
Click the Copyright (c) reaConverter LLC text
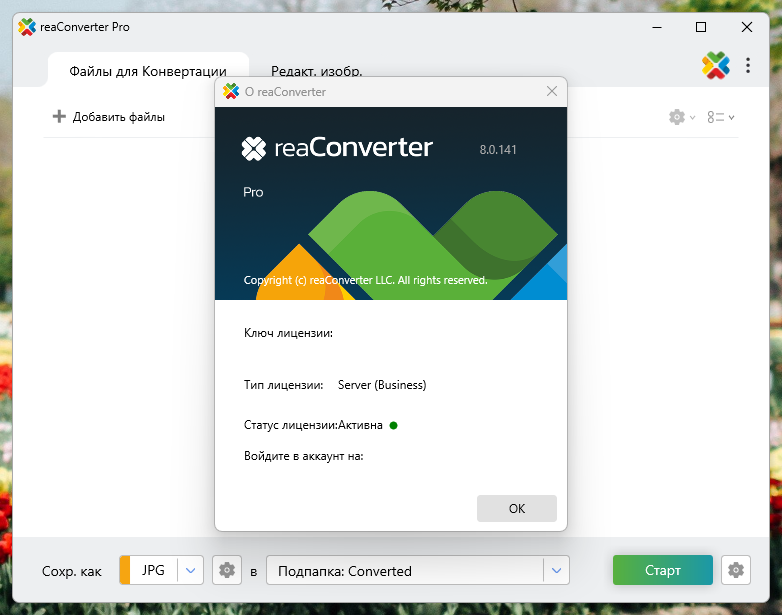365,280
